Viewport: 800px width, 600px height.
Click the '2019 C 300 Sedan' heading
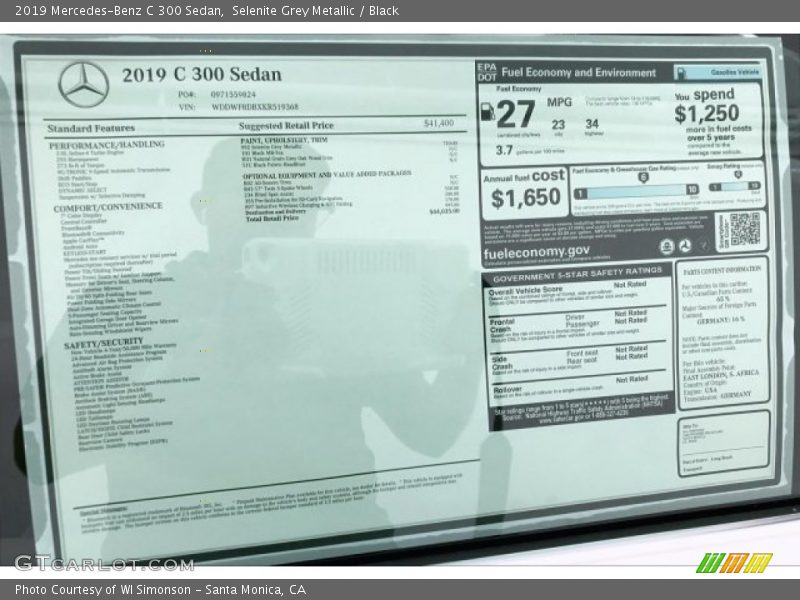[202, 74]
